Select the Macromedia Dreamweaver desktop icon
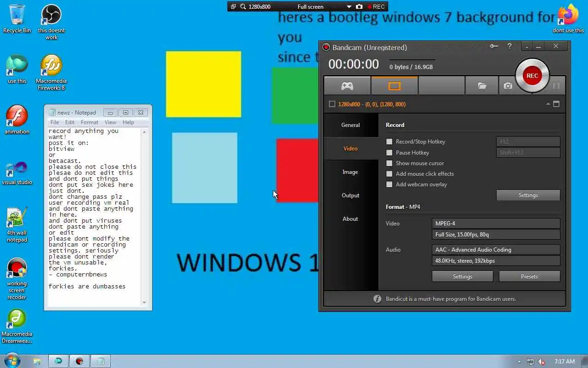This screenshot has width=588, height=368. click(17, 327)
